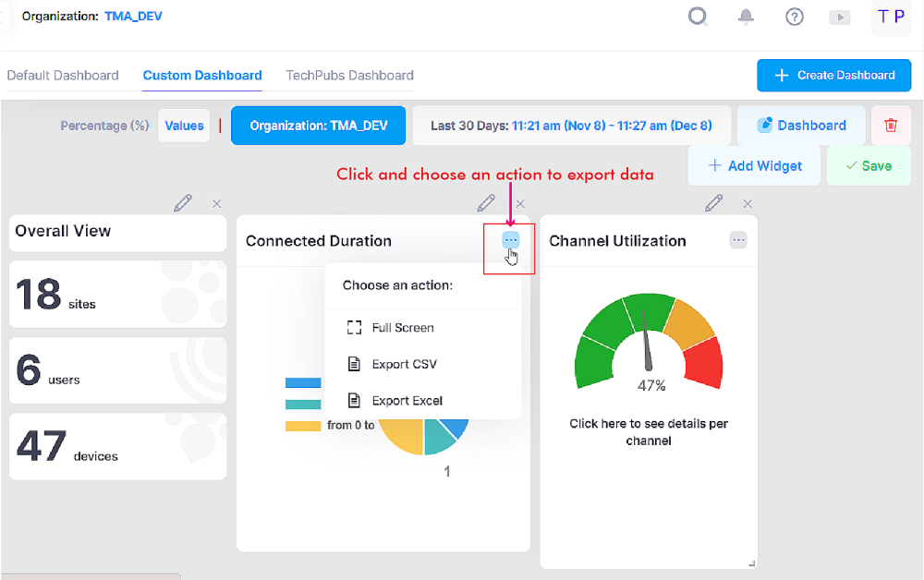Open Channel Utilization three-dot actions menu
This screenshot has width=924, height=580.
point(738,240)
